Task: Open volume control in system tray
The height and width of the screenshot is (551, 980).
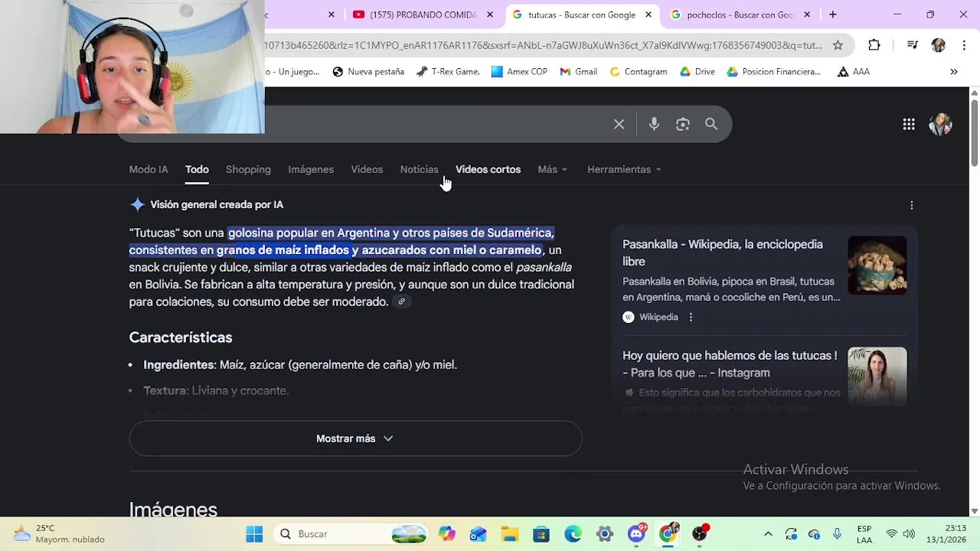Action: [x=909, y=534]
